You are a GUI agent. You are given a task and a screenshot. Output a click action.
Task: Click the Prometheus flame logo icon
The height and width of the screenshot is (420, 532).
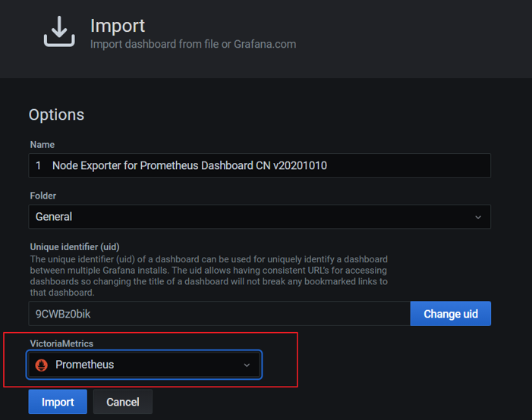42,365
